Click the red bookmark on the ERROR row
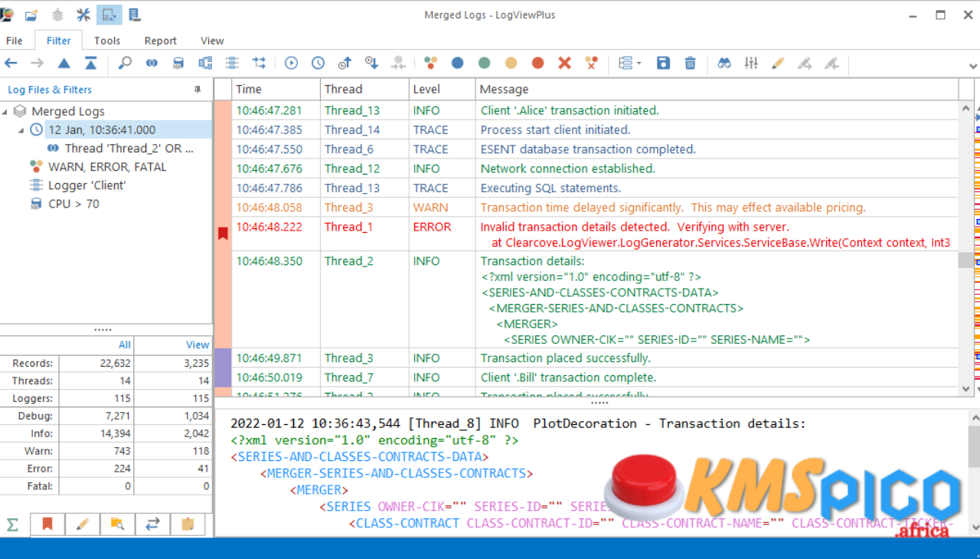The width and height of the screenshot is (980, 559). (223, 234)
